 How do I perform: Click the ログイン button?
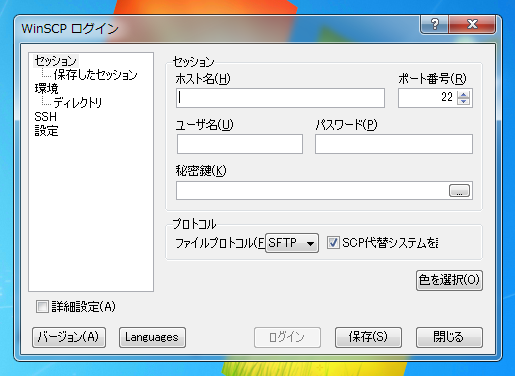point(287,337)
